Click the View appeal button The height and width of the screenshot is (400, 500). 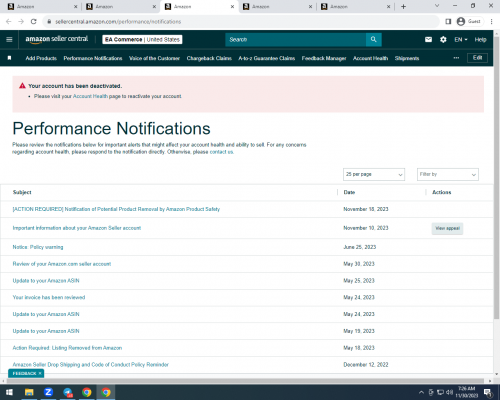[447, 228]
